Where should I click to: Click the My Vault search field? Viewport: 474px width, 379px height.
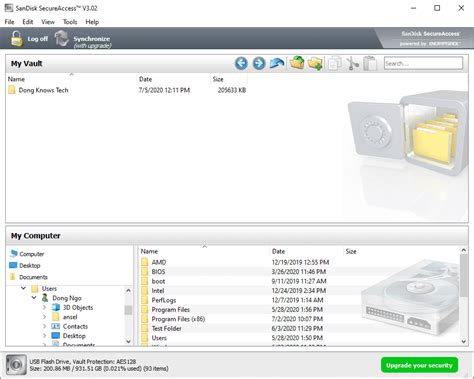click(x=423, y=63)
